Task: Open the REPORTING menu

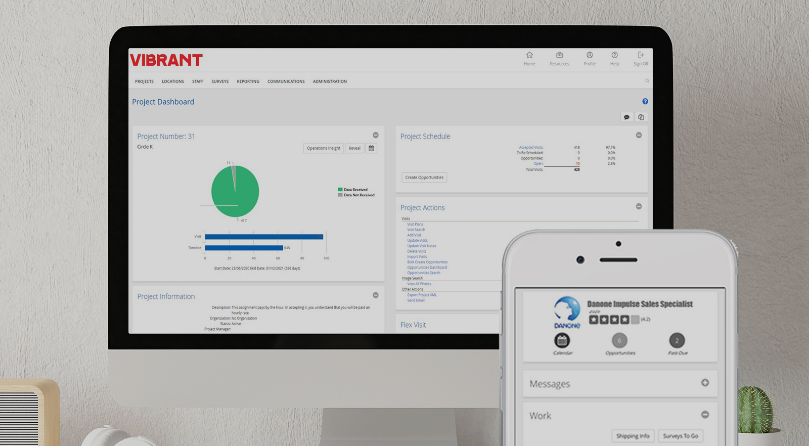Action: (248, 82)
